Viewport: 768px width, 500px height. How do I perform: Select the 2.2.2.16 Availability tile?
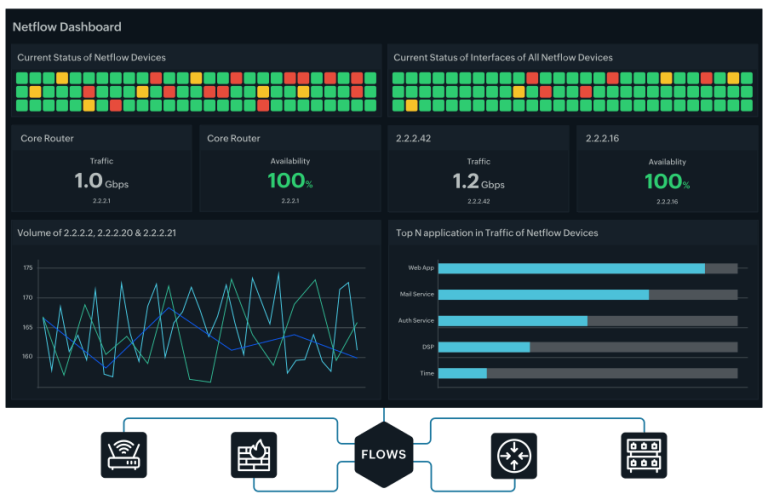(667, 168)
